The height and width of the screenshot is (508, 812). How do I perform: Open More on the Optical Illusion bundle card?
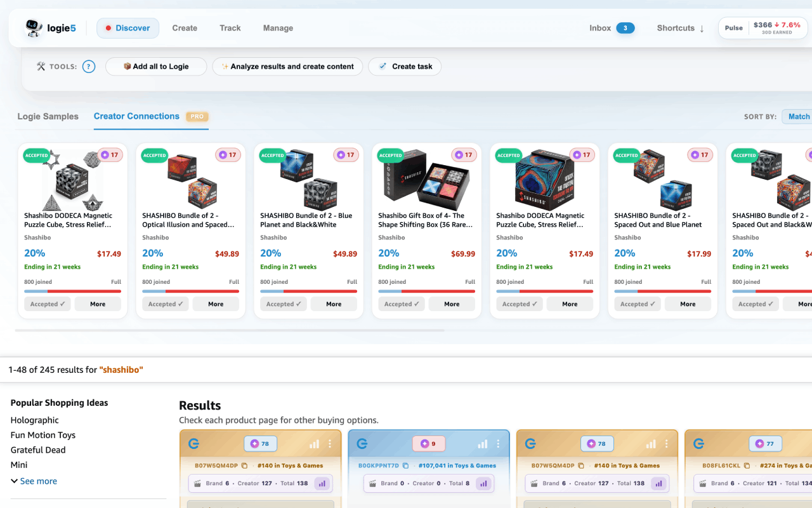[x=216, y=304]
